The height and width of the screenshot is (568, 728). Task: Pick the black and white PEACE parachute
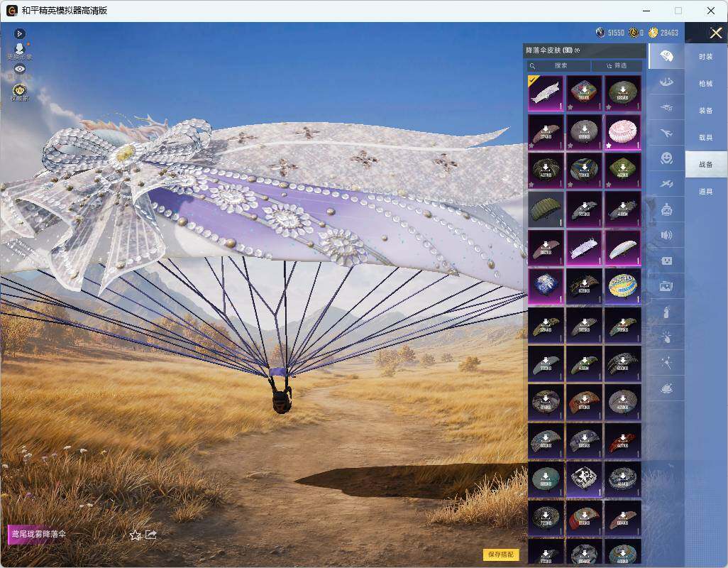(584, 480)
